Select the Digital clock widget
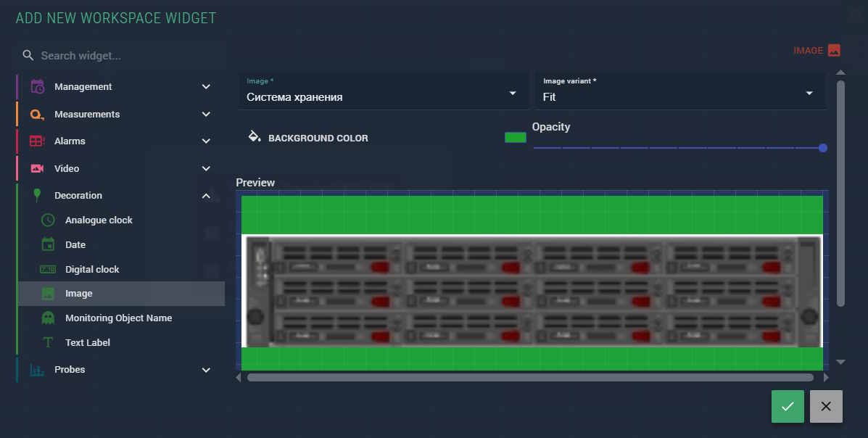The height and width of the screenshot is (438, 868). [92, 270]
